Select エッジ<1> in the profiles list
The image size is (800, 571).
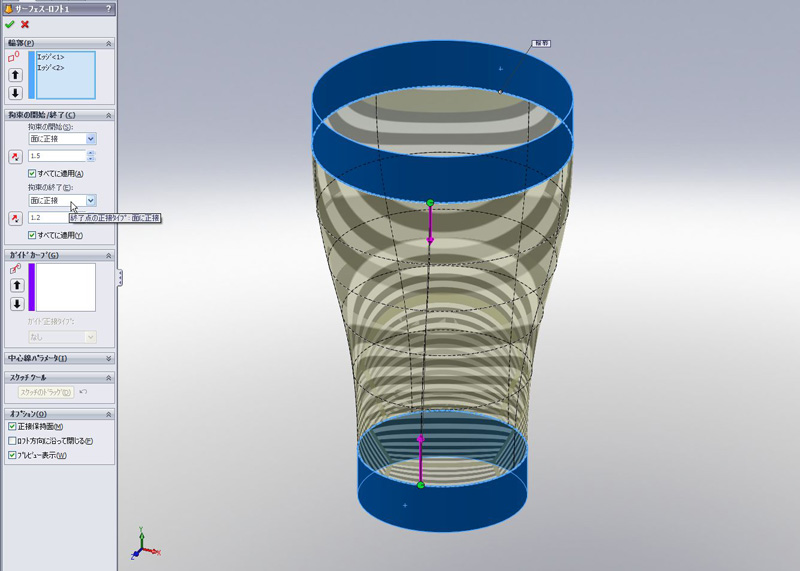[52, 58]
